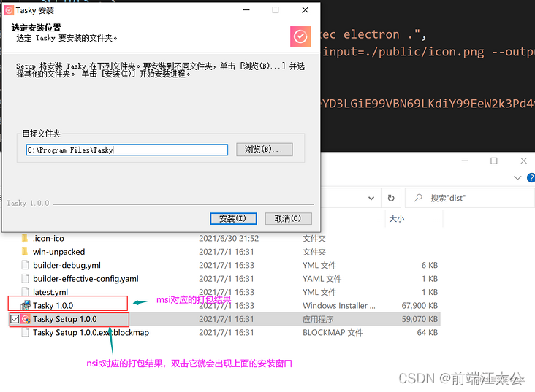The width and height of the screenshot is (535, 392).
Task: Minimize the Explorer window
Action: tap(465, 161)
